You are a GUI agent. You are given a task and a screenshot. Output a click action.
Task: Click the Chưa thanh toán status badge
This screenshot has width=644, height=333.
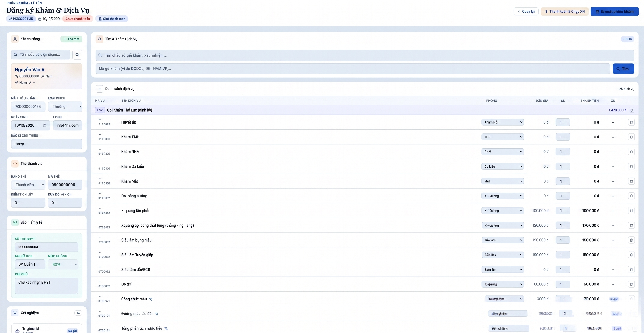78,19
